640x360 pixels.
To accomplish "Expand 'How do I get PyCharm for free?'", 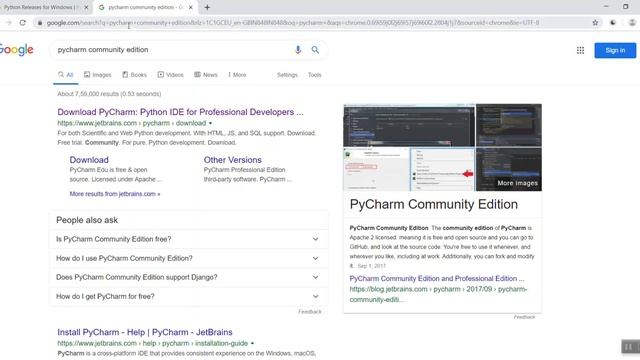I will click(189, 296).
